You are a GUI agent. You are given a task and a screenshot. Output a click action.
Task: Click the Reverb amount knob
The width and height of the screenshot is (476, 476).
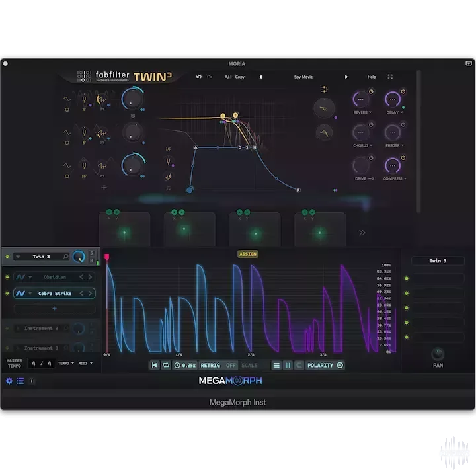(x=361, y=99)
